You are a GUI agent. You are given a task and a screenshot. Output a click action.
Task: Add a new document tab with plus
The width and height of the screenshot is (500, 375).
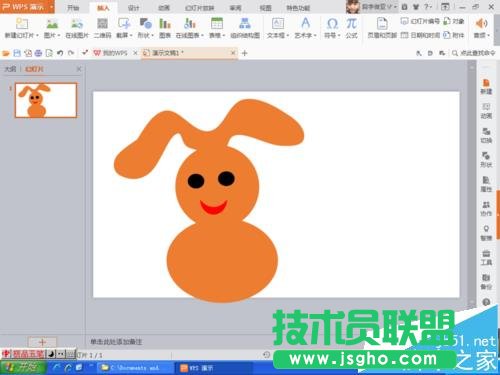[244, 53]
